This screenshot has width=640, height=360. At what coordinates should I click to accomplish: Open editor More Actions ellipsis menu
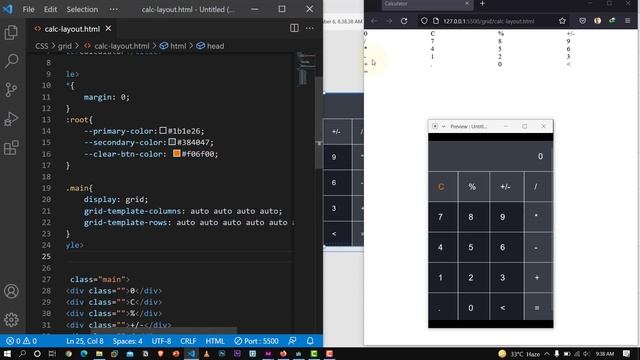pyautogui.click(x=310, y=28)
